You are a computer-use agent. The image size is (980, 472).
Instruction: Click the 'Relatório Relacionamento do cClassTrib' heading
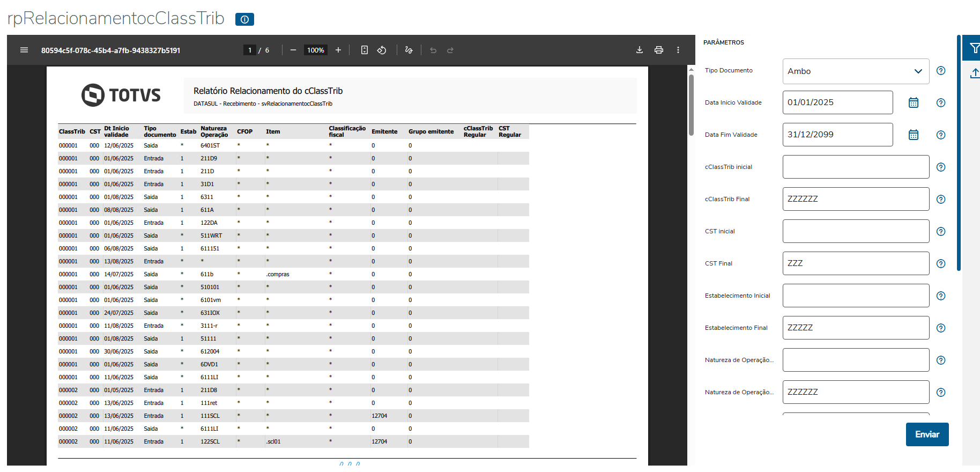click(x=268, y=91)
